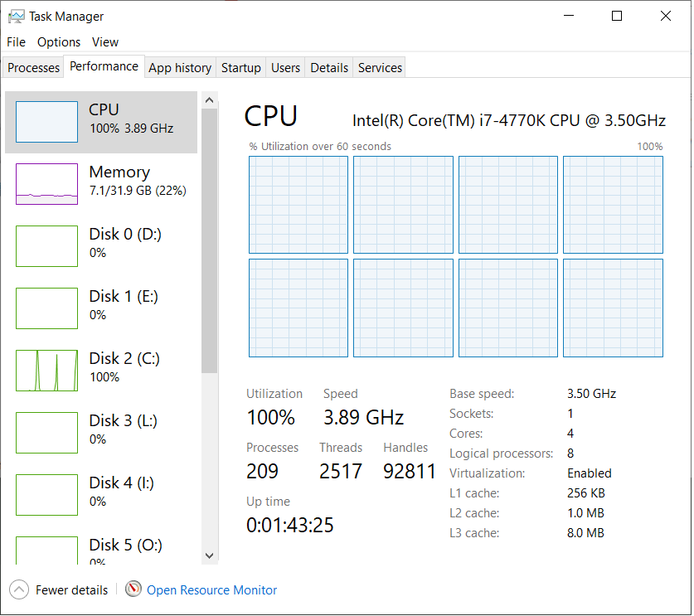The width and height of the screenshot is (694, 616).
Task: Maximize the Task Manager window
Action: (619, 16)
